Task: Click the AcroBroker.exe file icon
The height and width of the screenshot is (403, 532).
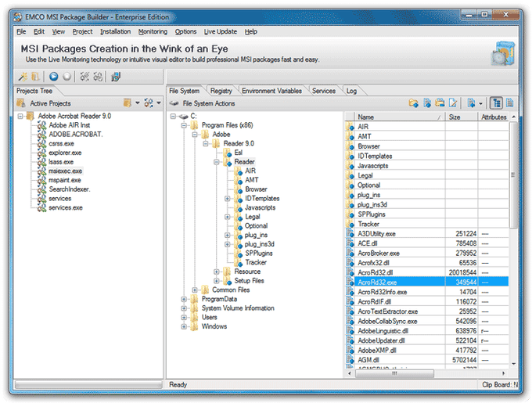Action: 352,253
